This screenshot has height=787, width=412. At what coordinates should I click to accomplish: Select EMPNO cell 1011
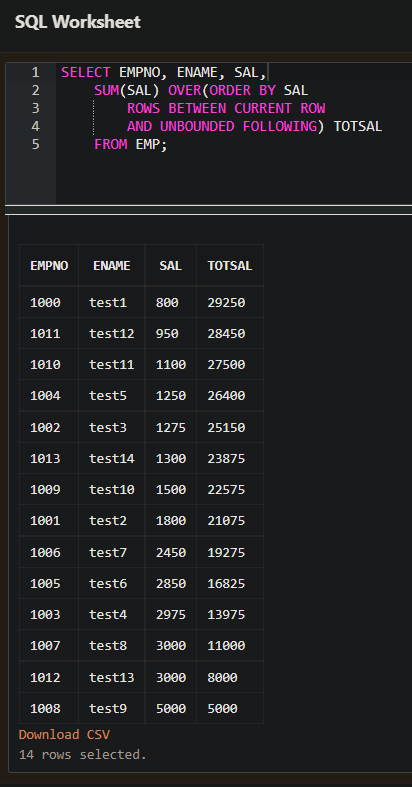(x=49, y=333)
